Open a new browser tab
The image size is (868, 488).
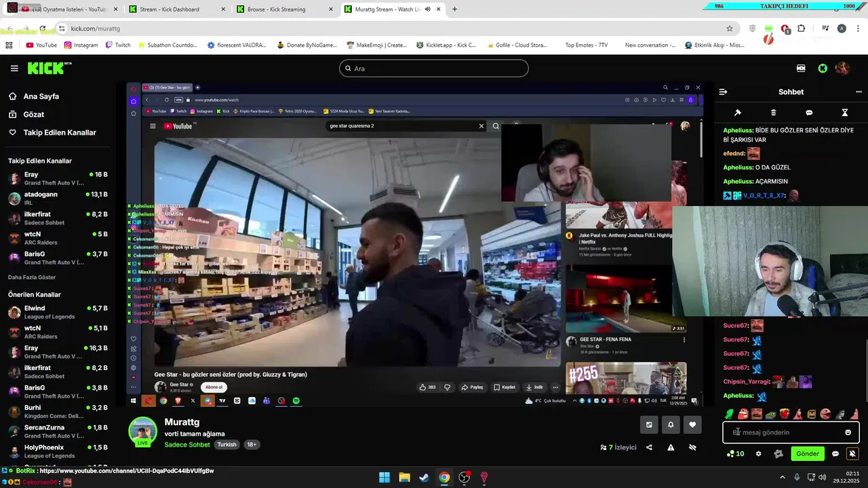454,9
